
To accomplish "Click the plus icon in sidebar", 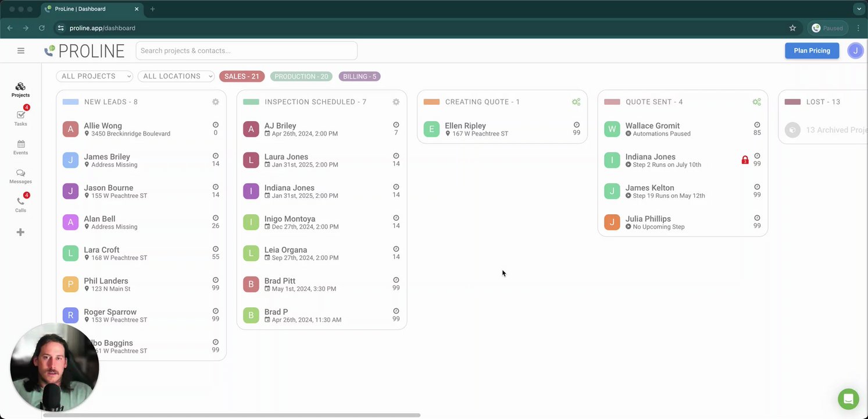I will (x=20, y=232).
